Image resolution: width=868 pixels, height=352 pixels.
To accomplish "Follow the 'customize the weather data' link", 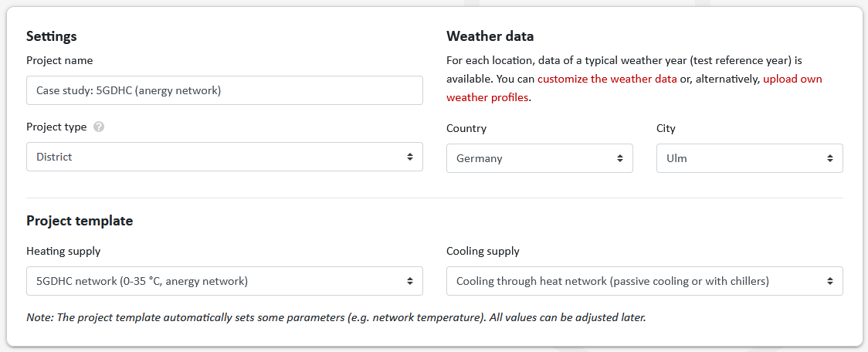I will 607,80.
